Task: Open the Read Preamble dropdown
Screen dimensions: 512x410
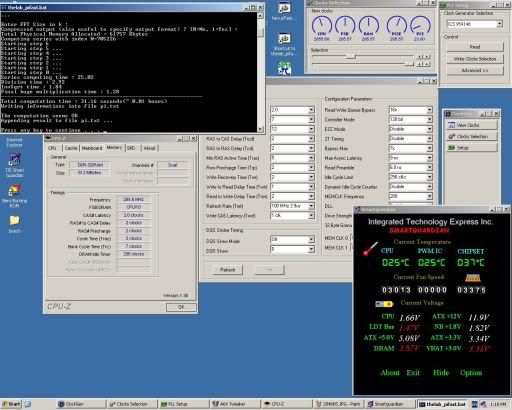Action: click(x=429, y=167)
